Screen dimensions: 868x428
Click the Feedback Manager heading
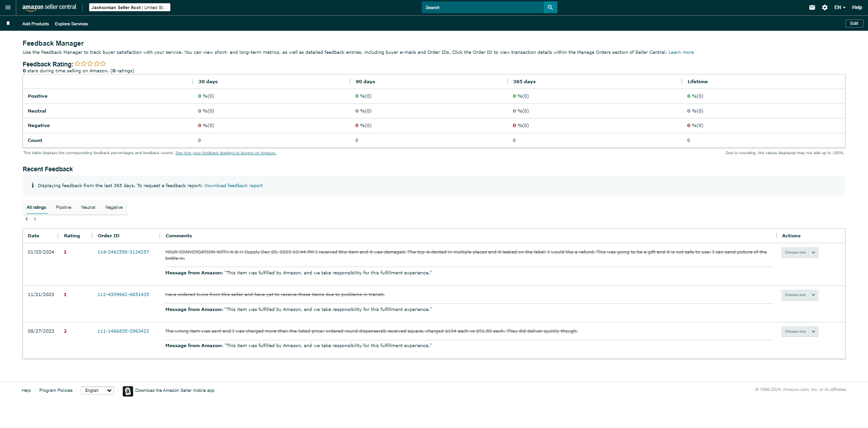tap(53, 43)
